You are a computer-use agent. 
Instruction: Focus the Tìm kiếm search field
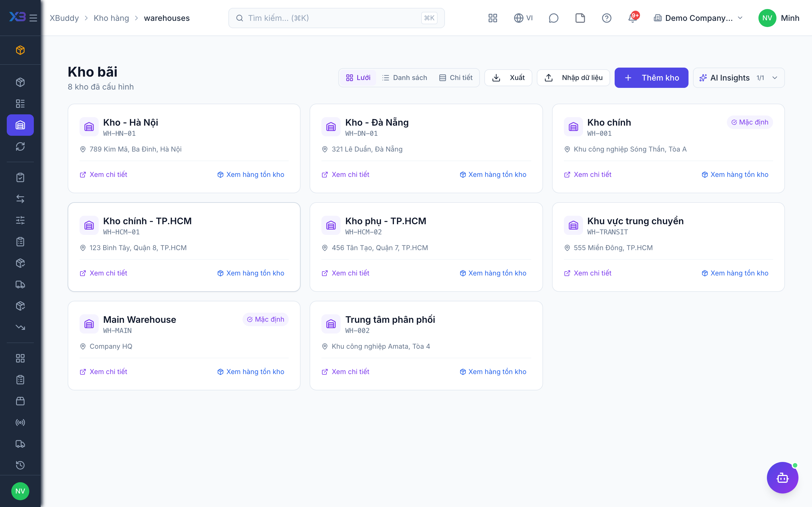(x=336, y=18)
